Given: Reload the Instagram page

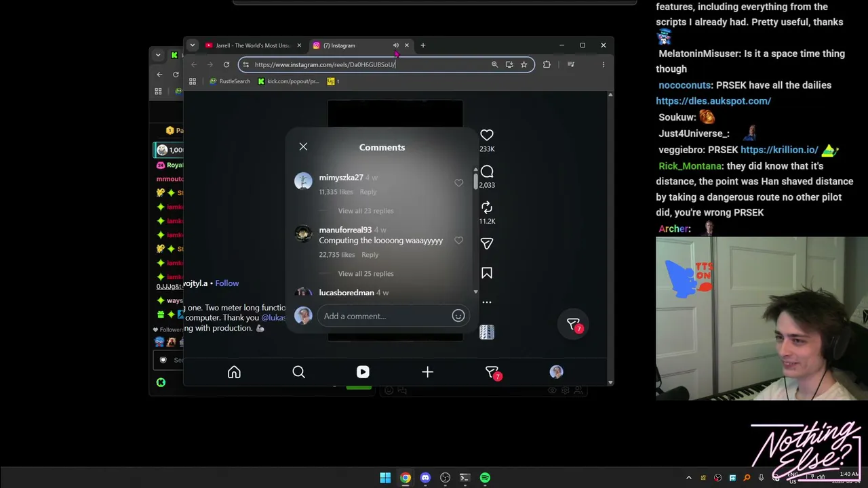Looking at the screenshot, I should 226,64.
